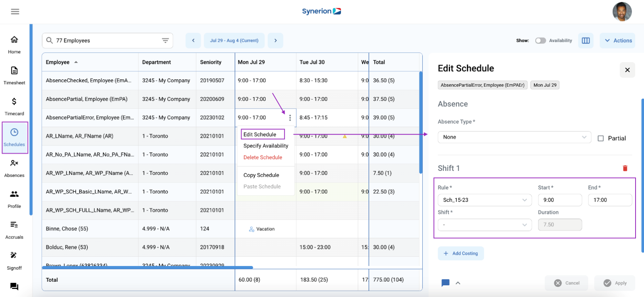Image resolution: width=644 pixels, height=297 pixels.
Task: Delete Shift 1 with trash icon
Action: point(625,168)
